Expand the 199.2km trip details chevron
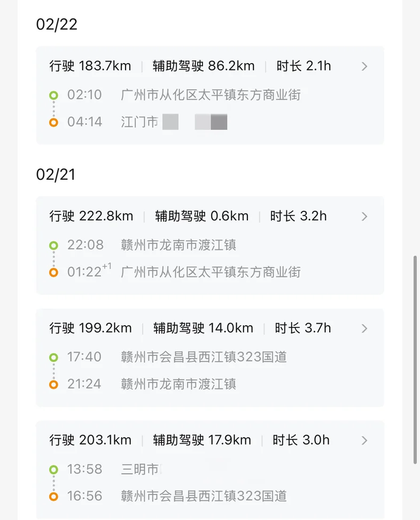The width and height of the screenshot is (420, 520). 364,328
